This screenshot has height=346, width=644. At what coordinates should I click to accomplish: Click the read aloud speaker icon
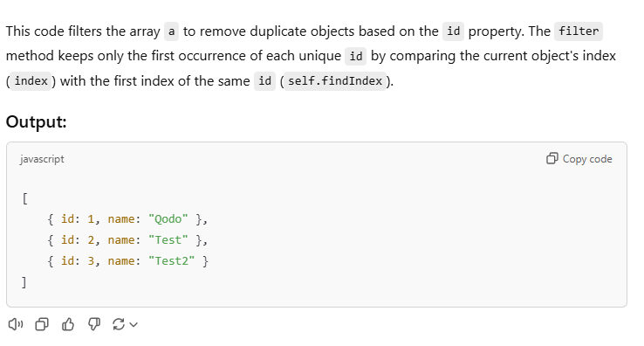(16, 324)
